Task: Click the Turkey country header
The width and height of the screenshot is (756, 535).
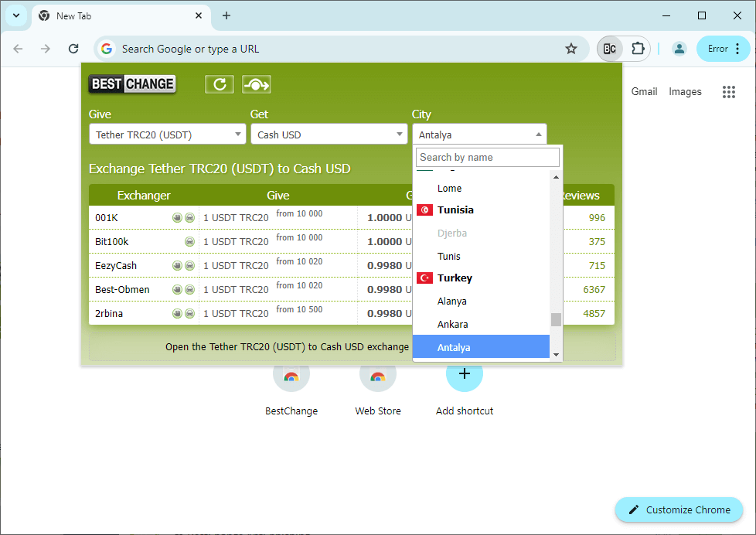Action: tap(455, 278)
